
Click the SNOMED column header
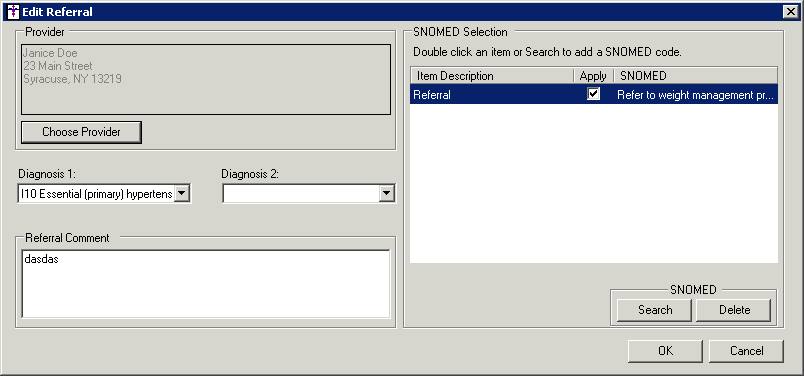tap(695, 76)
